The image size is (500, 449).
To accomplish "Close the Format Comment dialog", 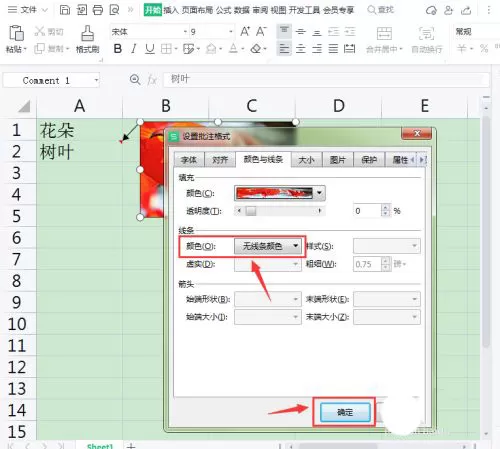I will 417,134.
